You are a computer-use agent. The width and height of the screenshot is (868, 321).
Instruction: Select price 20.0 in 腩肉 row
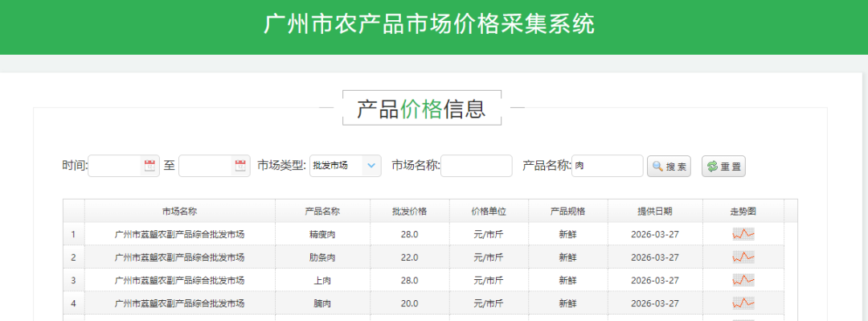[x=410, y=304]
